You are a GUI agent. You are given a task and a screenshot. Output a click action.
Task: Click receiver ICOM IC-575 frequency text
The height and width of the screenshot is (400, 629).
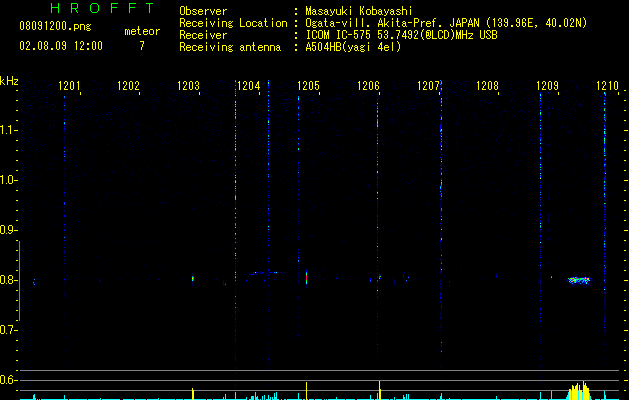pyautogui.click(x=401, y=35)
